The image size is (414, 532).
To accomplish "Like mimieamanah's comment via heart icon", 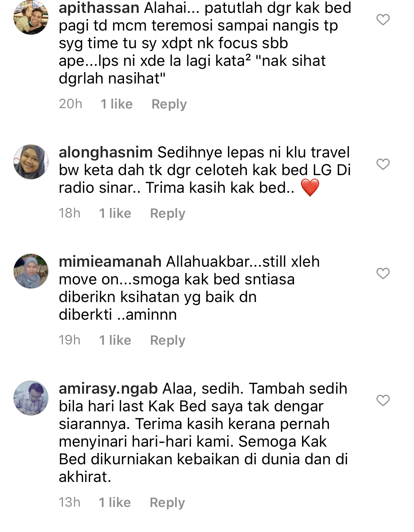I will 383,273.
